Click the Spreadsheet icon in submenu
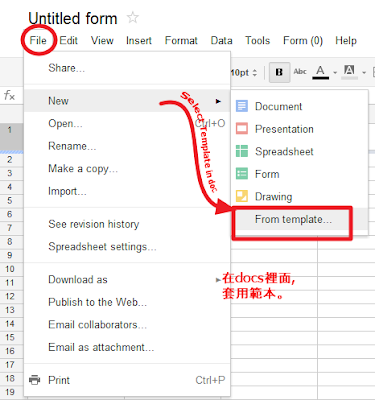The image size is (375, 400). 242,151
